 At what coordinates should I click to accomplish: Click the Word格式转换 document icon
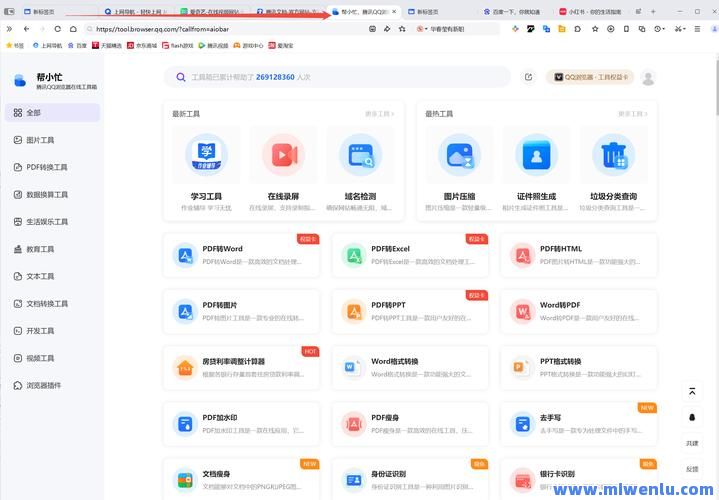click(354, 368)
